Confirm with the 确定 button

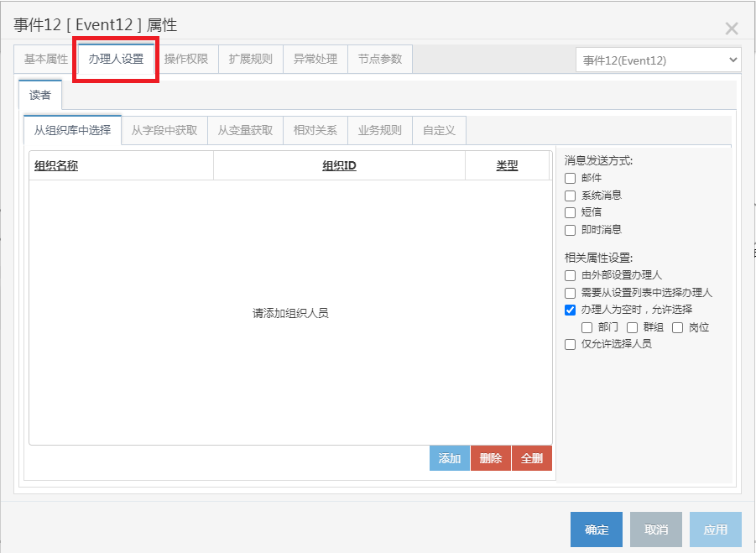[597, 530]
